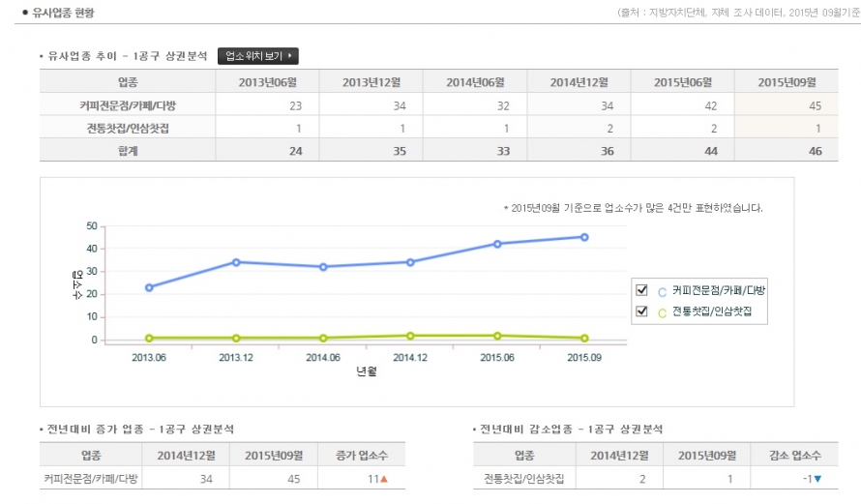The height and width of the screenshot is (504, 861).
Task: Click the blue line data point at 2013.12
Action: tap(236, 262)
